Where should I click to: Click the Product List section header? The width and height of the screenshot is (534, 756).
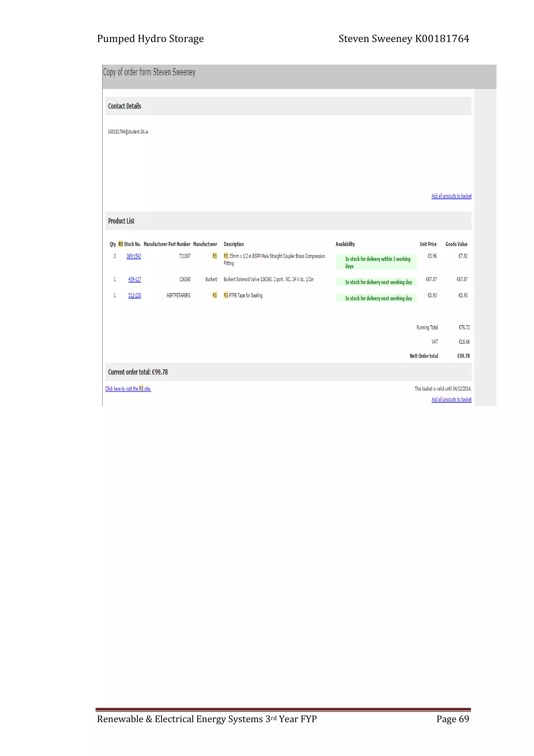point(121,221)
